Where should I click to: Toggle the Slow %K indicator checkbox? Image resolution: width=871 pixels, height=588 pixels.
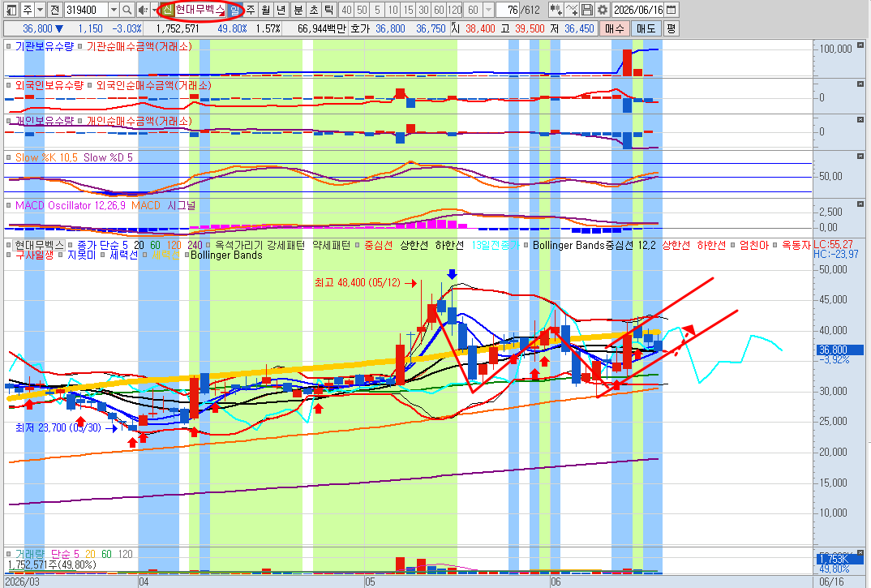(8, 158)
